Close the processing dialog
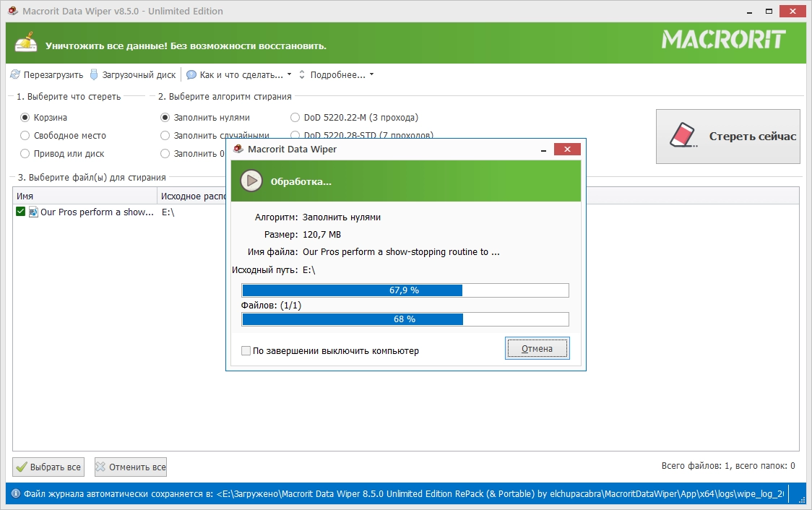The width and height of the screenshot is (812, 510). click(x=567, y=149)
